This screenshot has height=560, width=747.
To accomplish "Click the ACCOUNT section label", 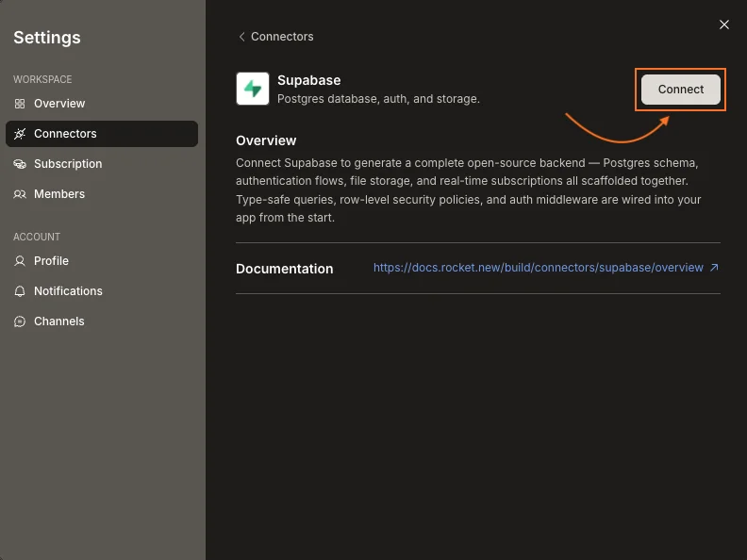I will click(37, 237).
